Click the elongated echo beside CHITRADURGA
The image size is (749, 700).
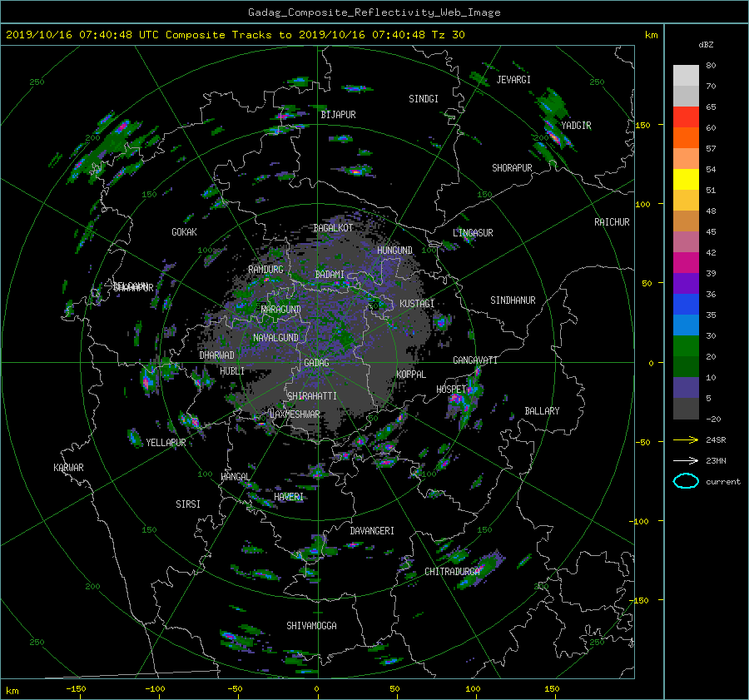[x=479, y=570]
